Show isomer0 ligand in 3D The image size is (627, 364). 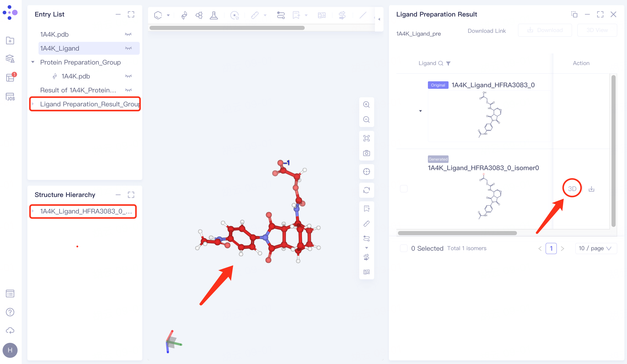572,189
